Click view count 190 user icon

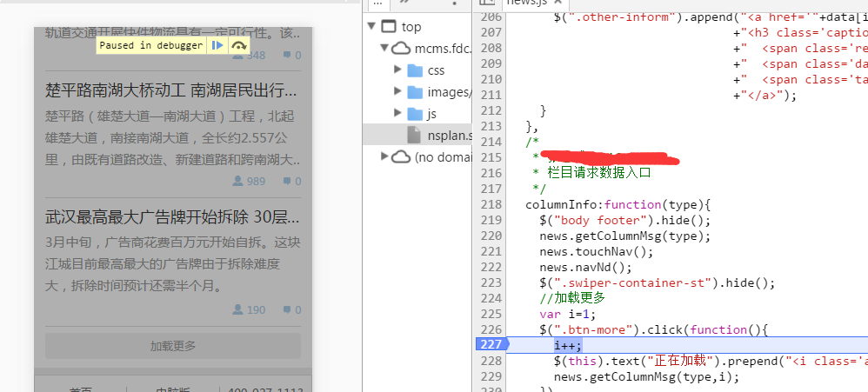238,309
